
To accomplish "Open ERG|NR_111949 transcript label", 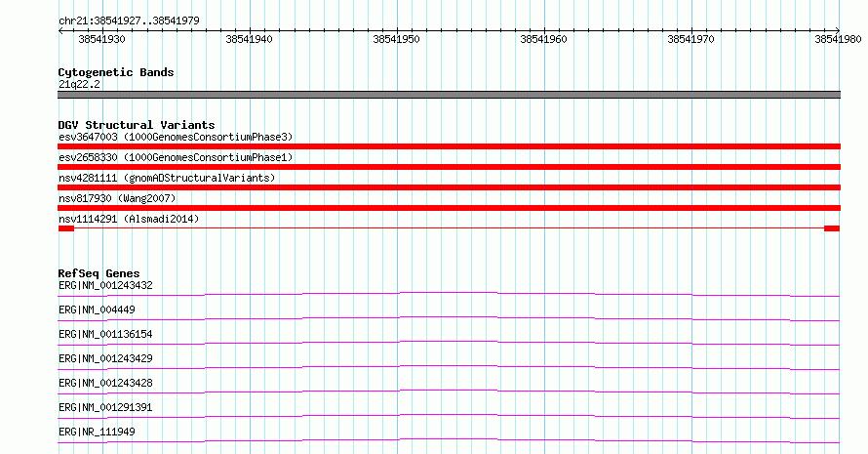I will 97,432.
